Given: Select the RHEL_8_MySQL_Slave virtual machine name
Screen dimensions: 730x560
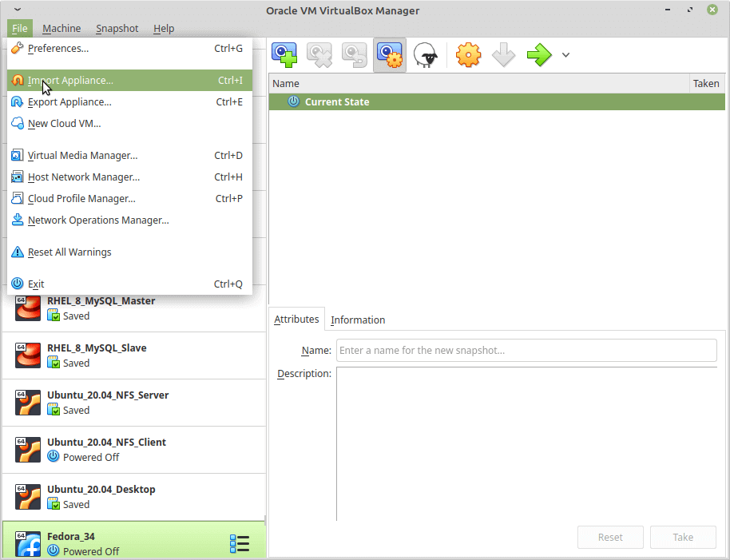Looking at the screenshot, I should (x=97, y=348).
